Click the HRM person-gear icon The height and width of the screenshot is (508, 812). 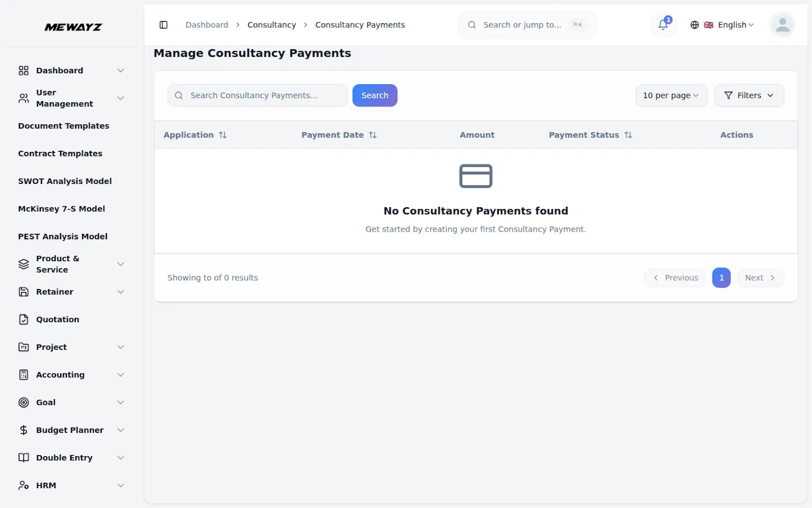tap(24, 486)
